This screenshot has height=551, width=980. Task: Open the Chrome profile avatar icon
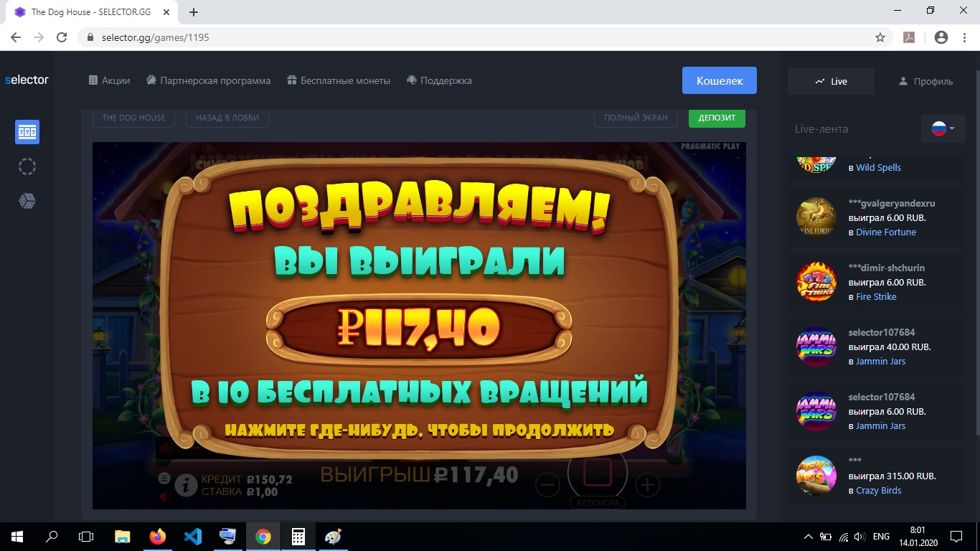941,37
